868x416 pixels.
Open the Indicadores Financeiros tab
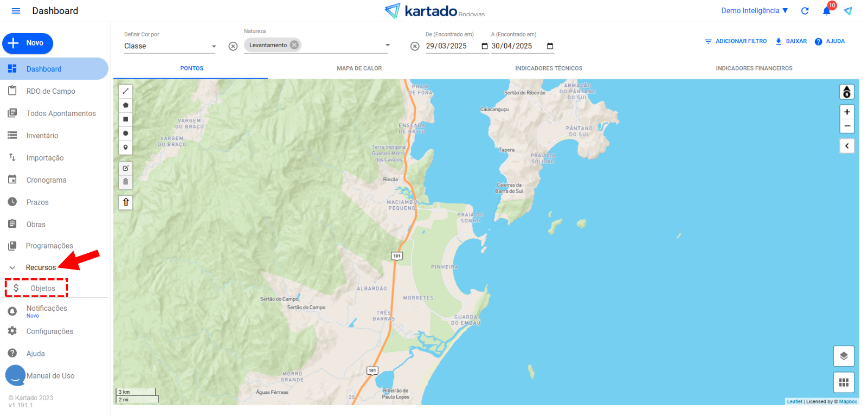pos(754,68)
